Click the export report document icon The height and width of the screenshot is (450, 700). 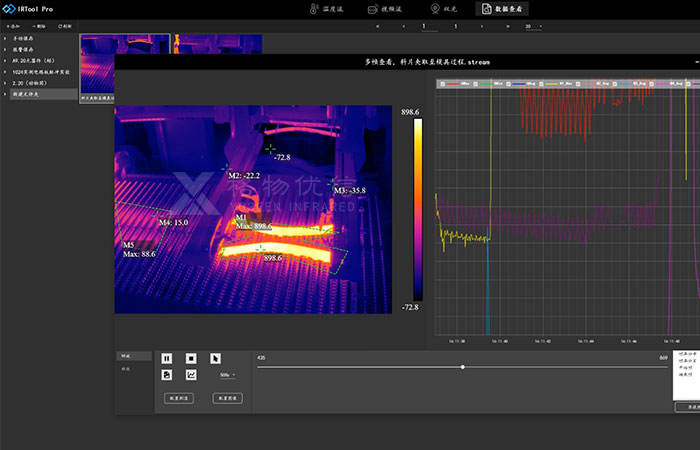coord(167,375)
